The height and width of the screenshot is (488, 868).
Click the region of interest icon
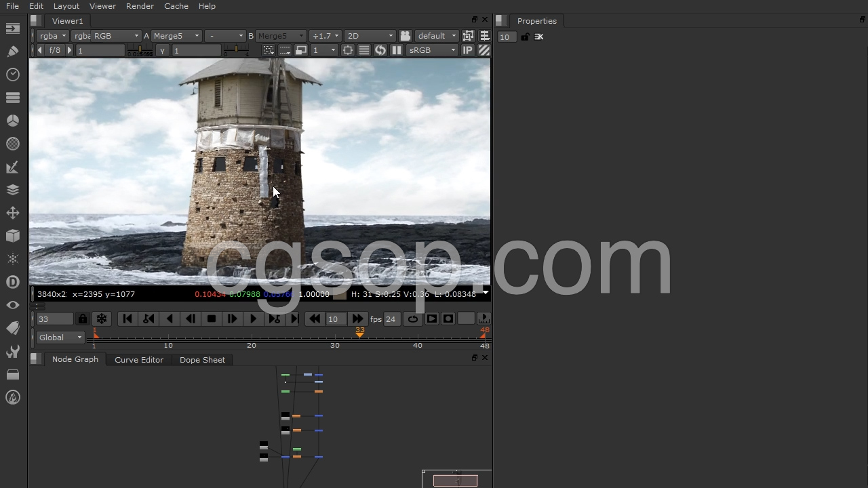(269, 50)
